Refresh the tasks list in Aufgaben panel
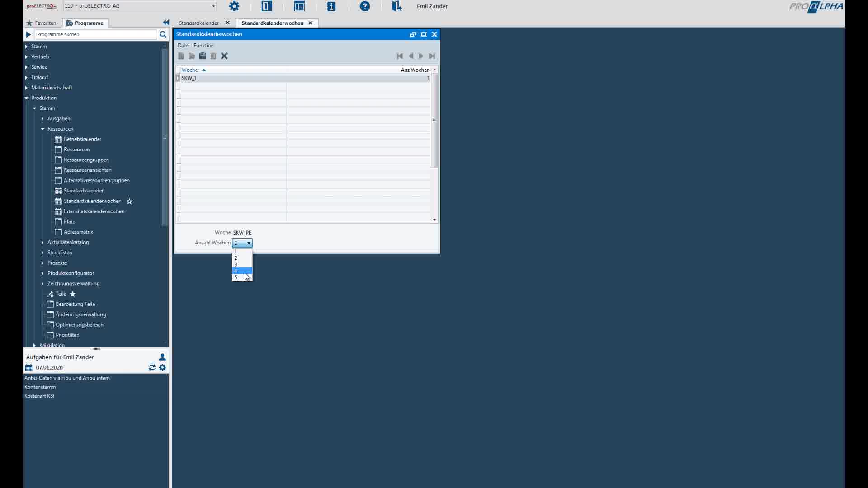The width and height of the screenshot is (868, 488). 152,368
